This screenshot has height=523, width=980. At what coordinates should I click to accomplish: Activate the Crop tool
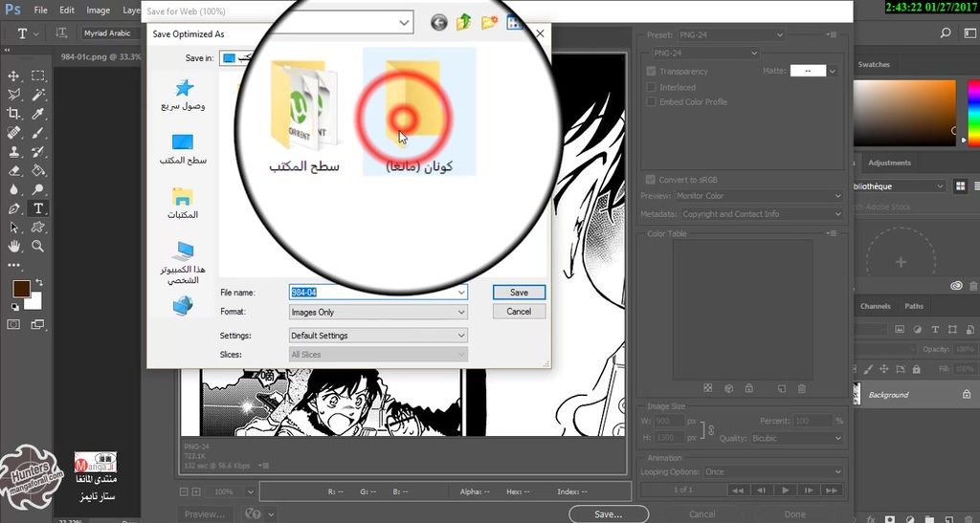coord(13,114)
